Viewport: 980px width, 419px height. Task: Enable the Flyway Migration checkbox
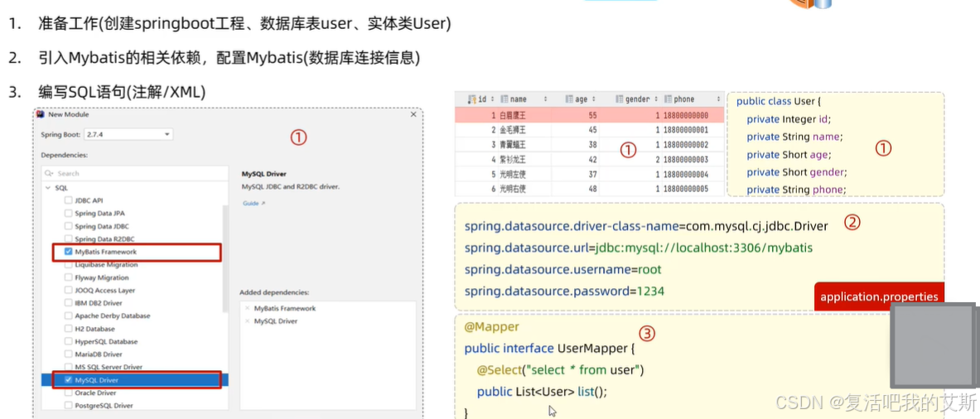(69, 277)
